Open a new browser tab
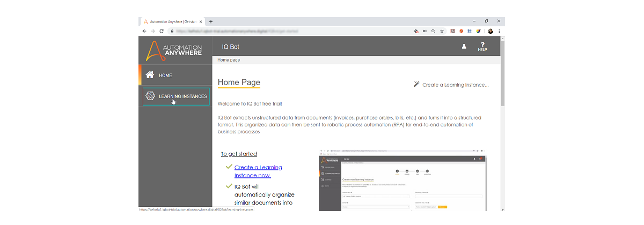Viewport: 644px width, 225px height. click(211, 21)
